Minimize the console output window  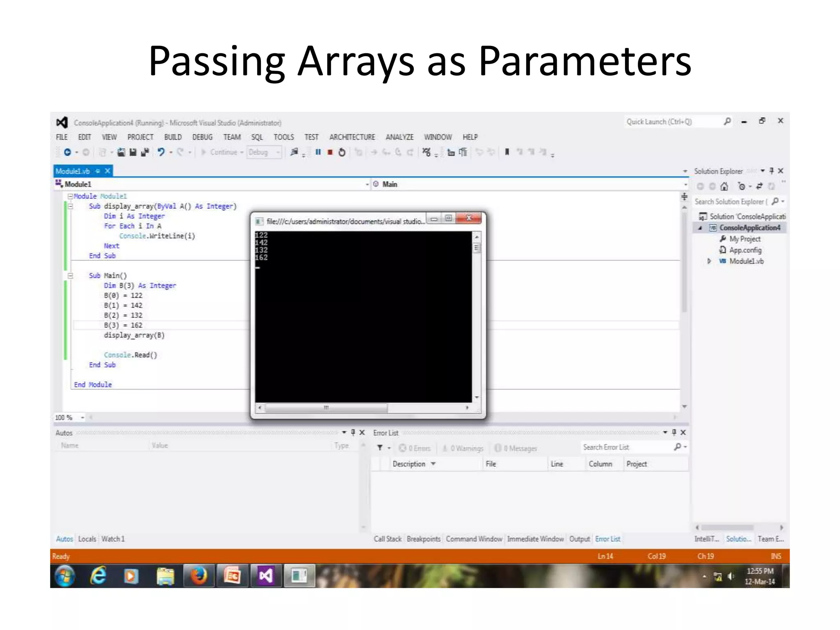point(434,219)
